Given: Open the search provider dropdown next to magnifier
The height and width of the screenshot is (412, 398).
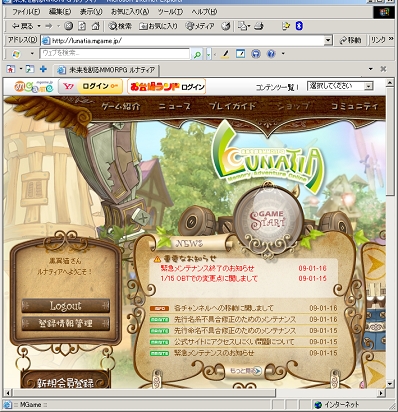Looking at the screenshot, I should click(209, 54).
